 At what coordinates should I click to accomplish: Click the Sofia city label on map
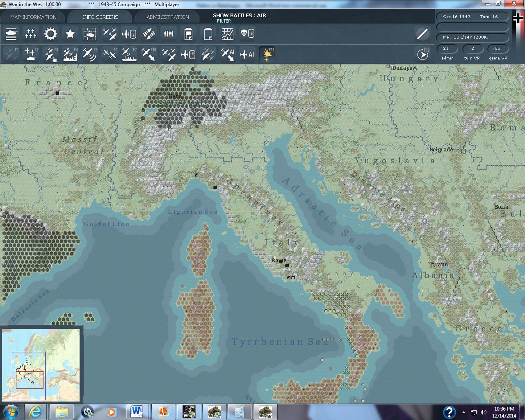click(x=501, y=207)
